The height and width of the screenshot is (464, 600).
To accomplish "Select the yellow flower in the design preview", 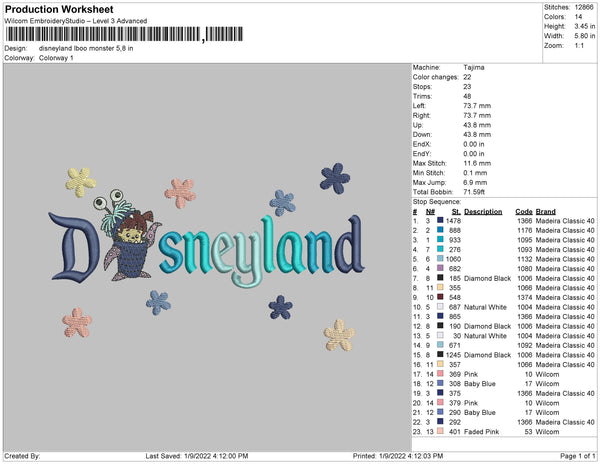I will [x=81, y=182].
